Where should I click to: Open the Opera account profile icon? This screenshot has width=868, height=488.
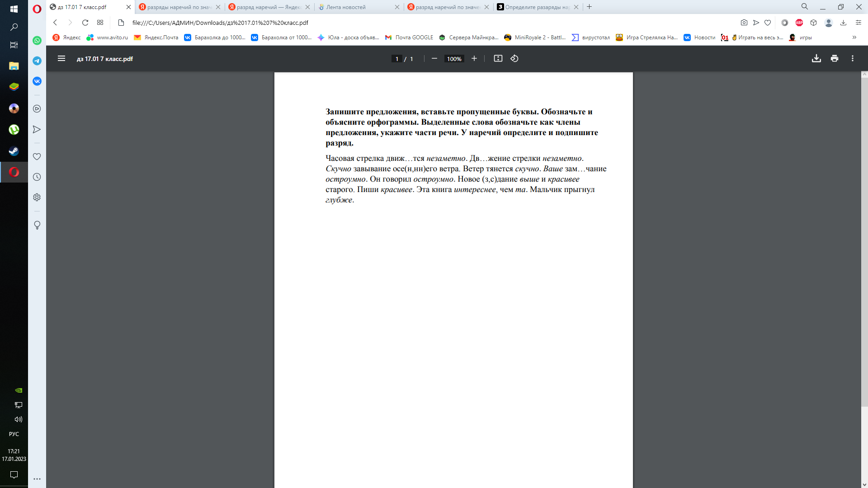pos(828,23)
